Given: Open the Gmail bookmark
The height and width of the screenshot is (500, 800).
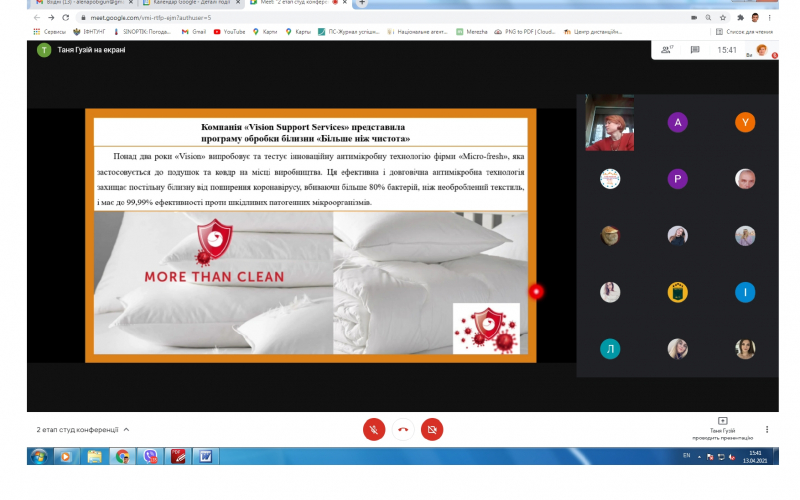Looking at the screenshot, I should (x=194, y=32).
